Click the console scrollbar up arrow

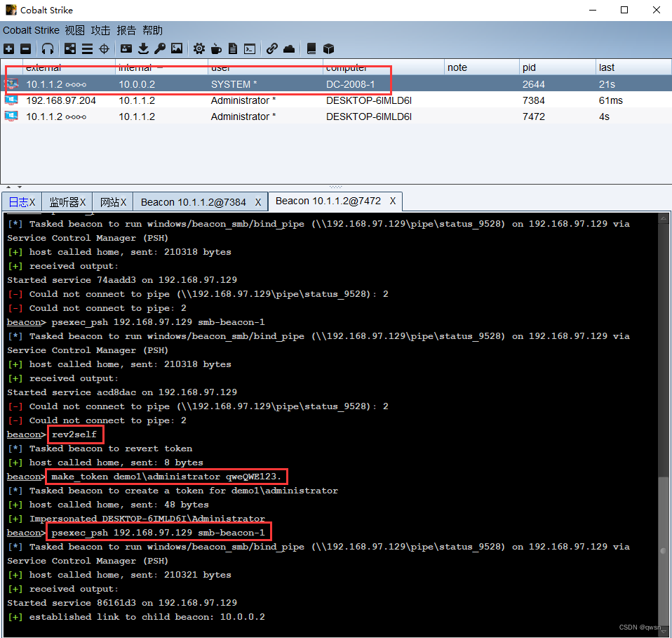664,218
